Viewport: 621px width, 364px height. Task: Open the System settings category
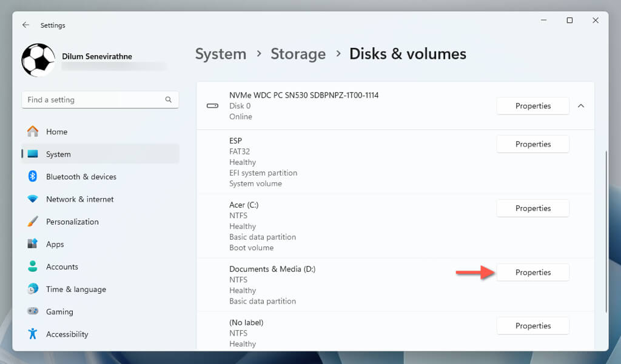click(x=58, y=154)
